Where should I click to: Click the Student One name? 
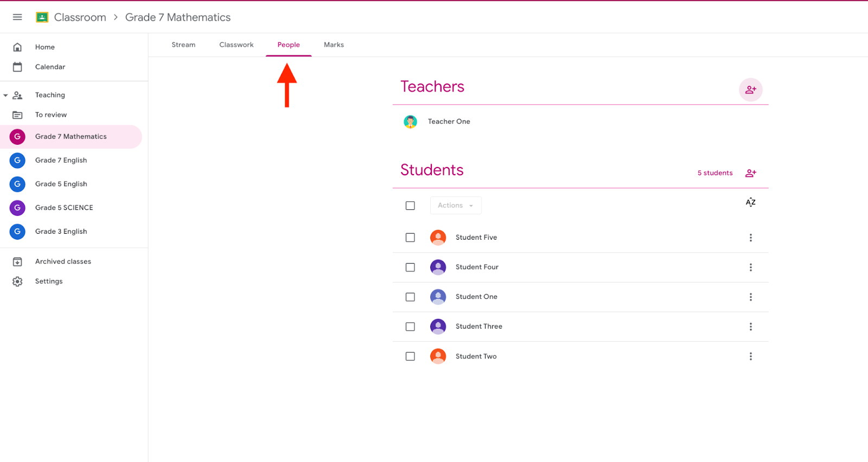[x=476, y=297]
